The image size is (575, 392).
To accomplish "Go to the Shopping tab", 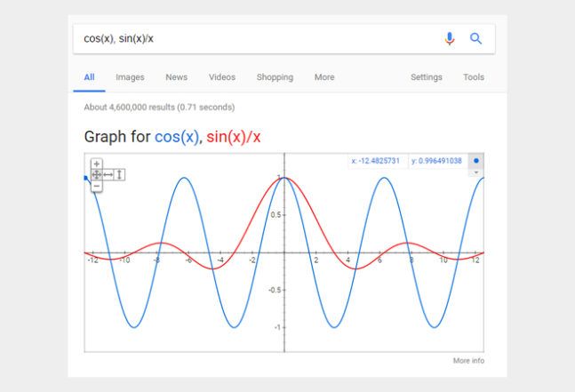I will [x=275, y=77].
